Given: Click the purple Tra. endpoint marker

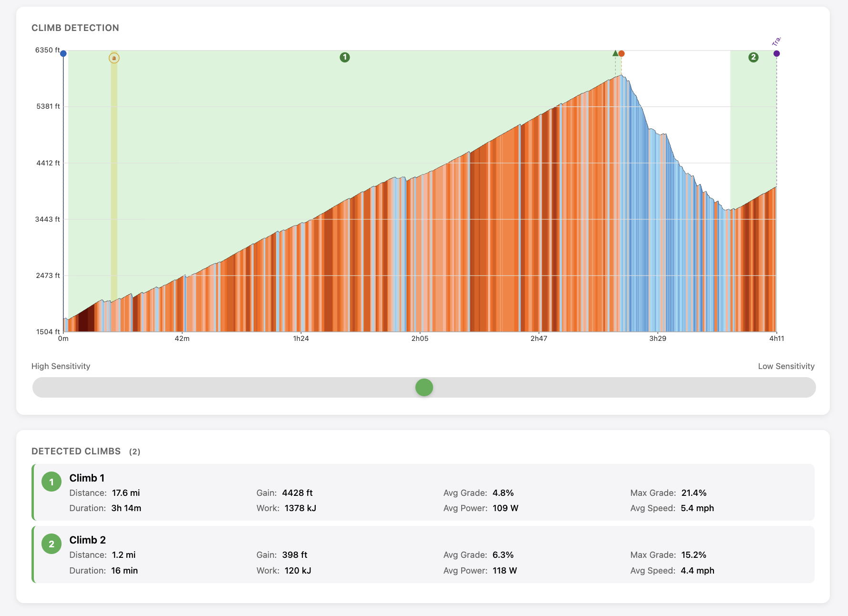Looking at the screenshot, I should 776,53.
